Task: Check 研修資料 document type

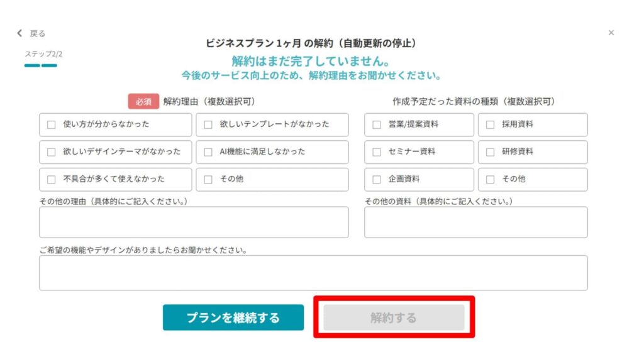Action: coord(490,152)
